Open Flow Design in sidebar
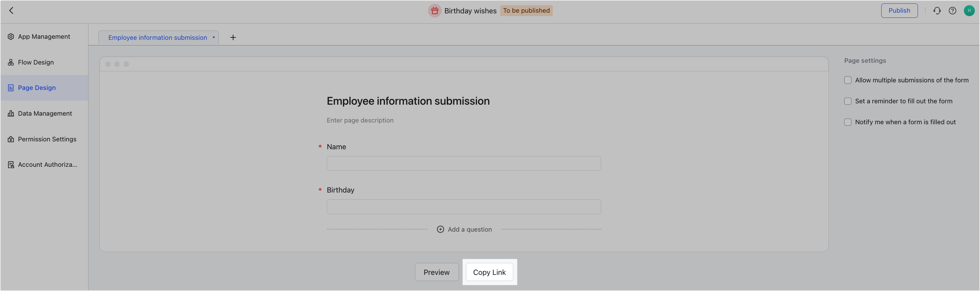The image size is (980, 291). point(44,62)
